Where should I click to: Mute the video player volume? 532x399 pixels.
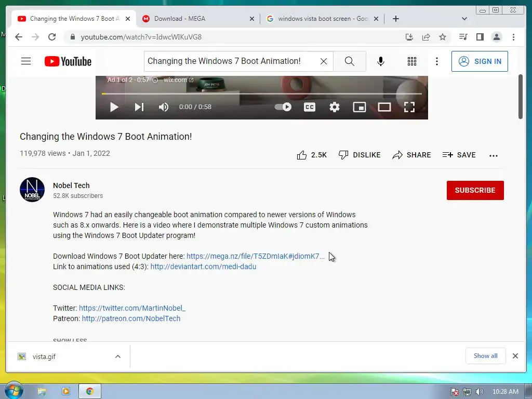click(x=164, y=107)
